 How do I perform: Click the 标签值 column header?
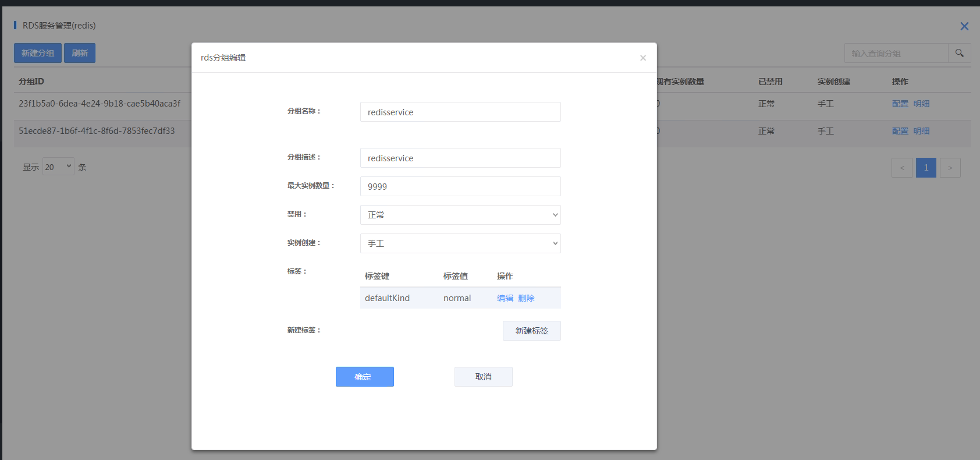click(456, 276)
